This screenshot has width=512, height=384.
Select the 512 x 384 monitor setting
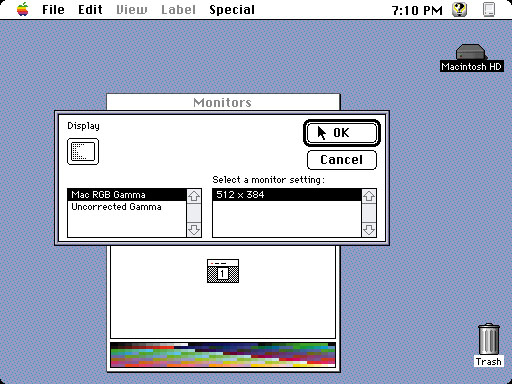(287, 195)
